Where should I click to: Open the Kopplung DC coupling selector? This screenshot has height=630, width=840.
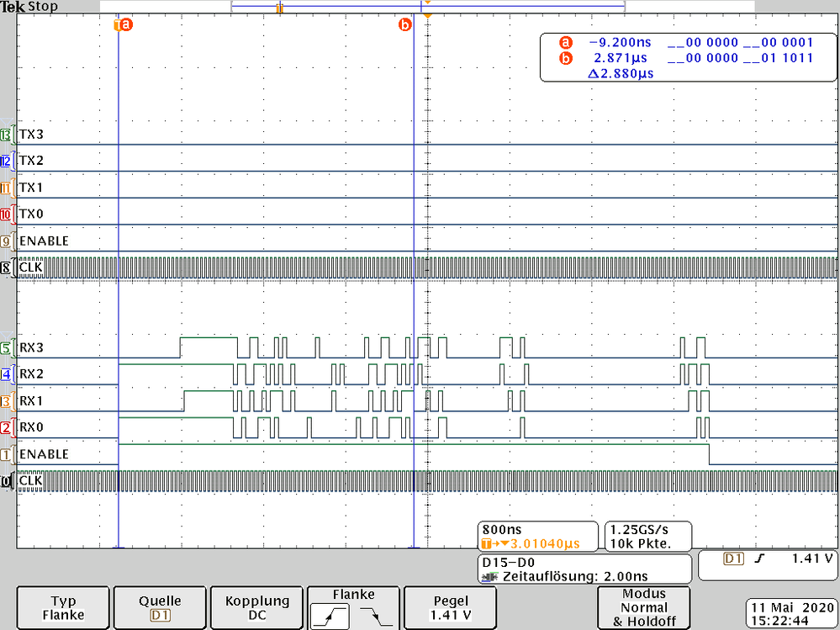pos(256,607)
